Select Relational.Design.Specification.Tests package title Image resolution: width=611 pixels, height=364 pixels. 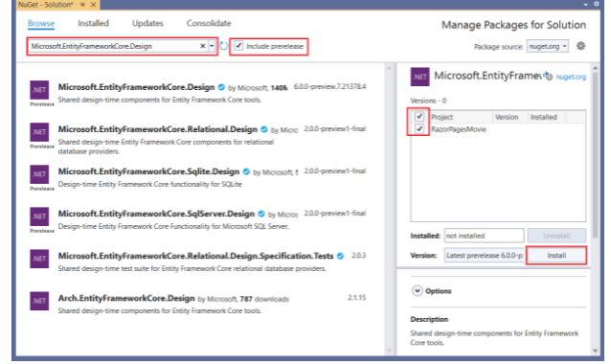click(195, 256)
